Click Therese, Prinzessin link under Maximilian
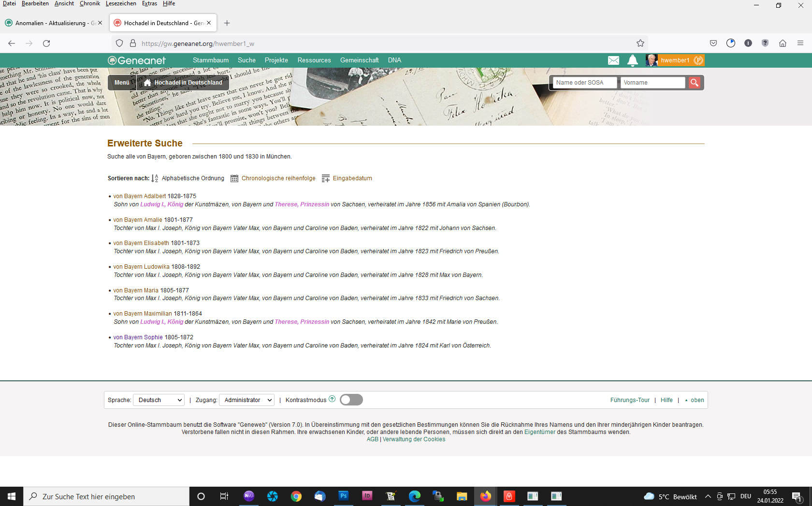The height and width of the screenshot is (506, 812). 302,322
